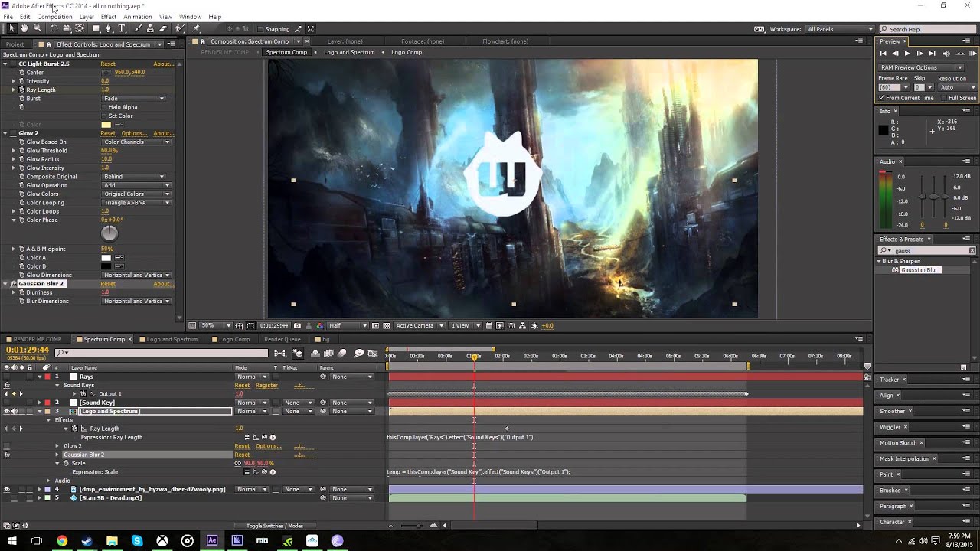Select the Zoom magnifier tool
Screen dimensions: 980x551
pyautogui.click(x=37, y=28)
